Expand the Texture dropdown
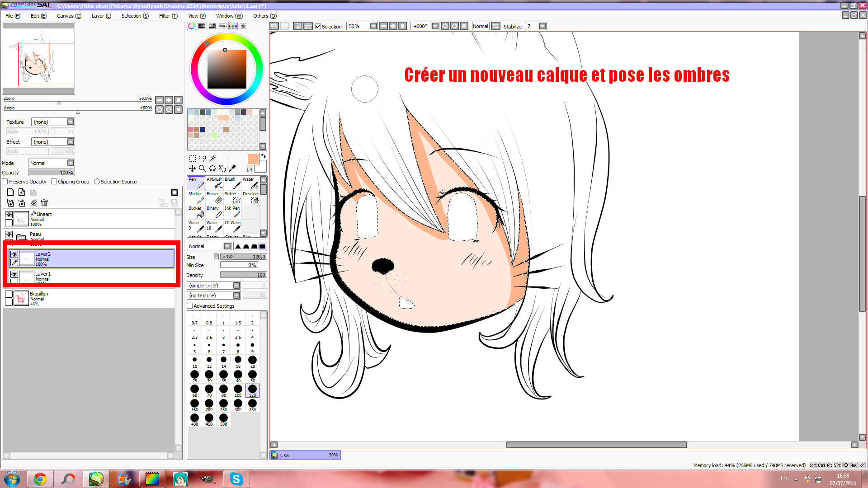The width and height of the screenshot is (868, 488). (x=71, y=122)
